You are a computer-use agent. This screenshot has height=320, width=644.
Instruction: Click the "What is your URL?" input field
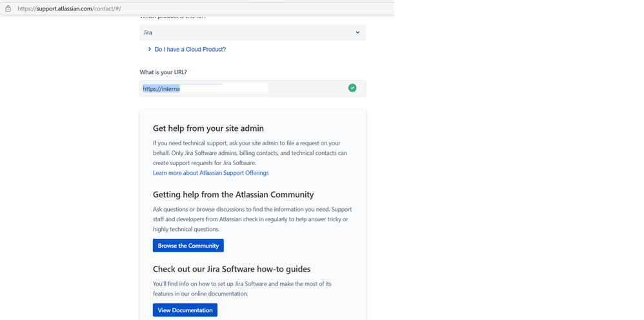click(x=252, y=88)
